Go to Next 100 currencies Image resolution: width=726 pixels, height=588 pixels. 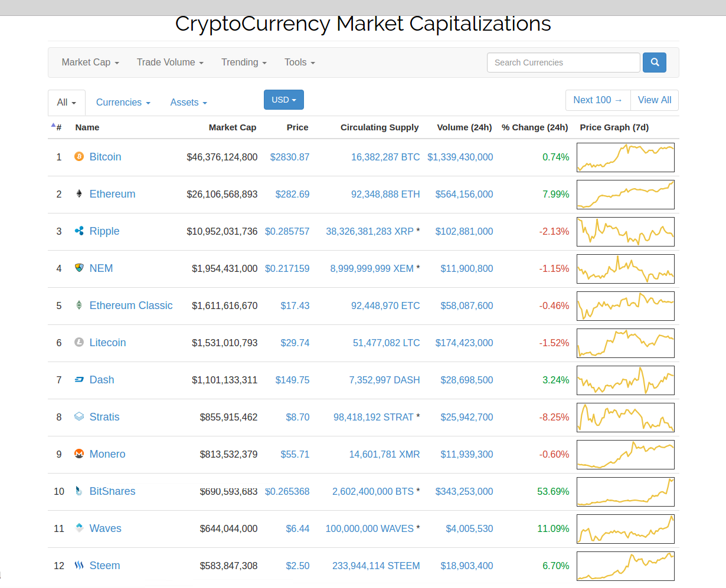tap(598, 100)
